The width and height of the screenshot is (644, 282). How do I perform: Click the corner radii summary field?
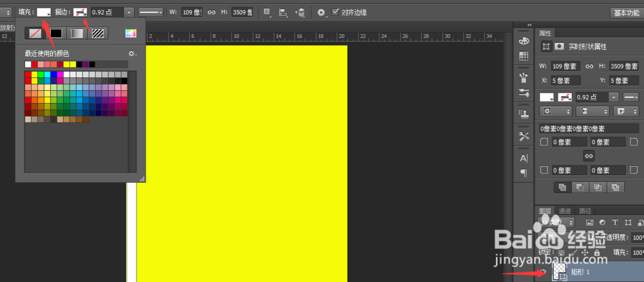(x=589, y=129)
